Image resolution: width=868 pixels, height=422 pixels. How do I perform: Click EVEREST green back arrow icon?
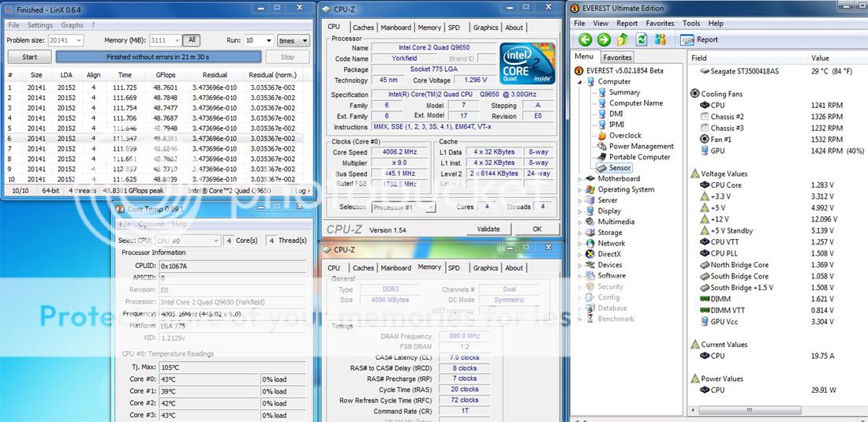pos(586,39)
